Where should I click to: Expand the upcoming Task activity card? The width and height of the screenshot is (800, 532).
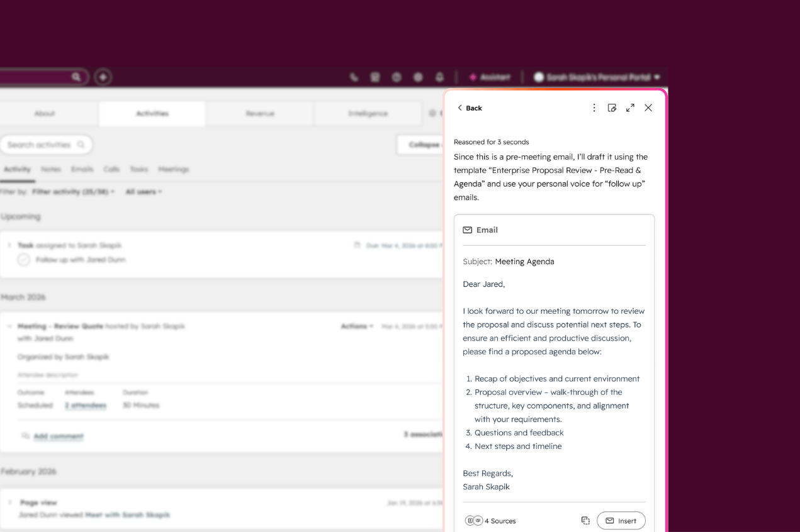tap(9, 245)
